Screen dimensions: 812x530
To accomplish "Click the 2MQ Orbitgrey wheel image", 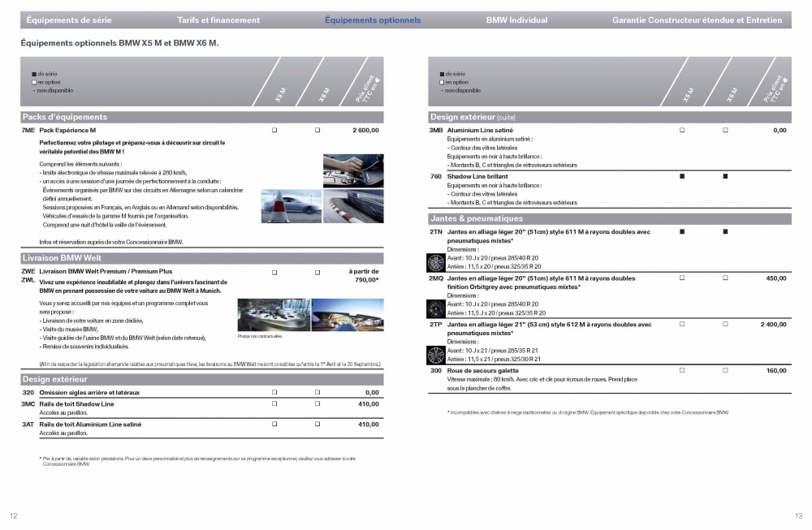I will coord(435,309).
